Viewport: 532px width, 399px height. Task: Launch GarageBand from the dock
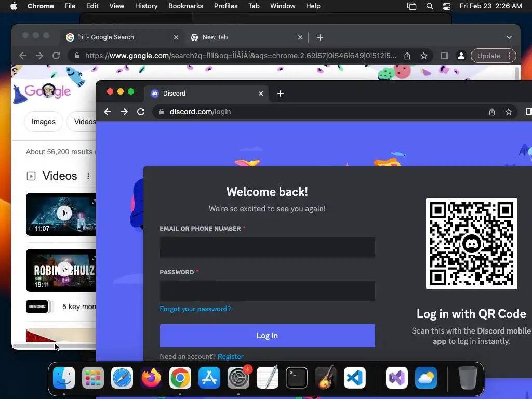tap(326, 378)
